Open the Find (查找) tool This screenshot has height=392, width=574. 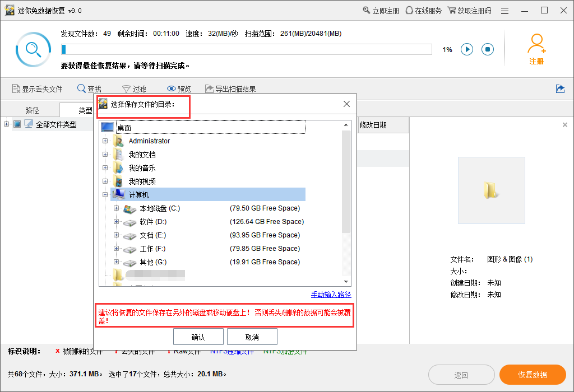pos(89,89)
